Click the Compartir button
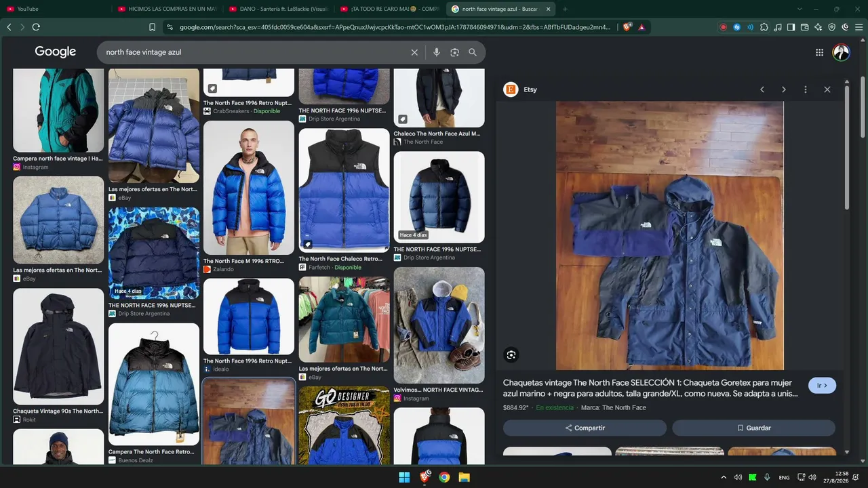The height and width of the screenshot is (488, 868). tap(585, 428)
